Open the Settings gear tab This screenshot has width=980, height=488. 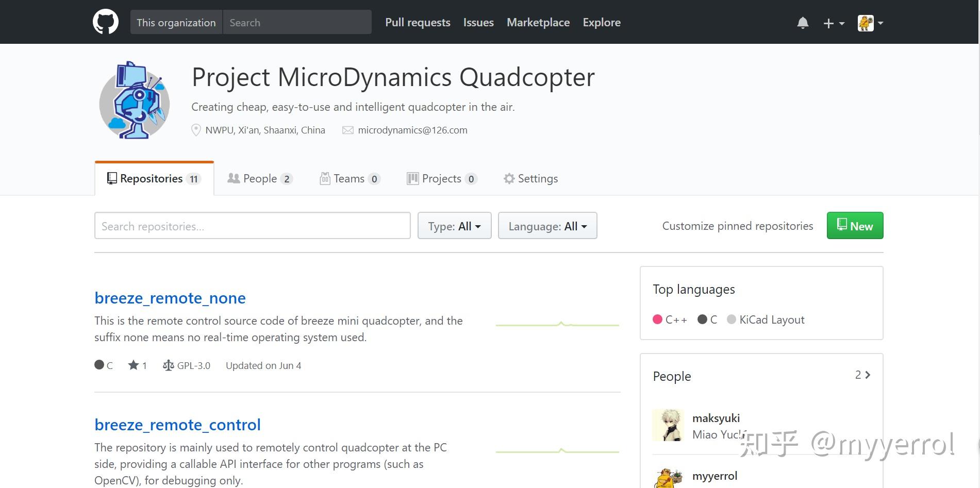pyautogui.click(x=530, y=179)
